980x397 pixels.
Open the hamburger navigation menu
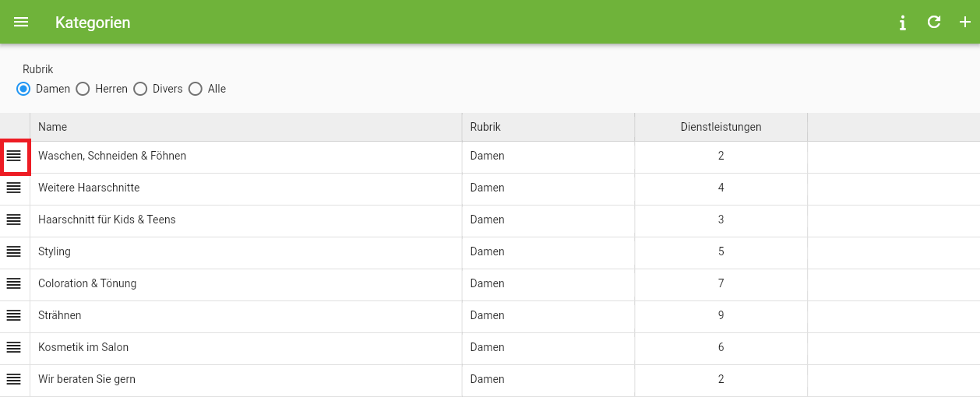21,23
